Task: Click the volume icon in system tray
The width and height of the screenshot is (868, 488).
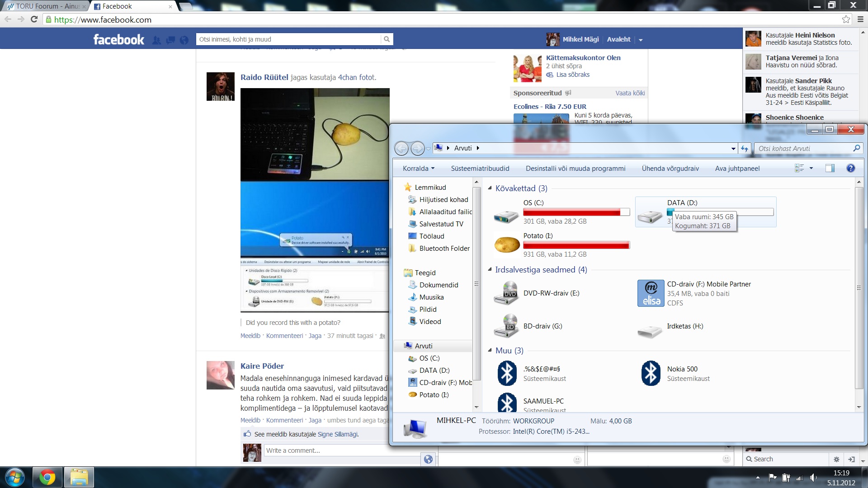Action: coord(813,478)
